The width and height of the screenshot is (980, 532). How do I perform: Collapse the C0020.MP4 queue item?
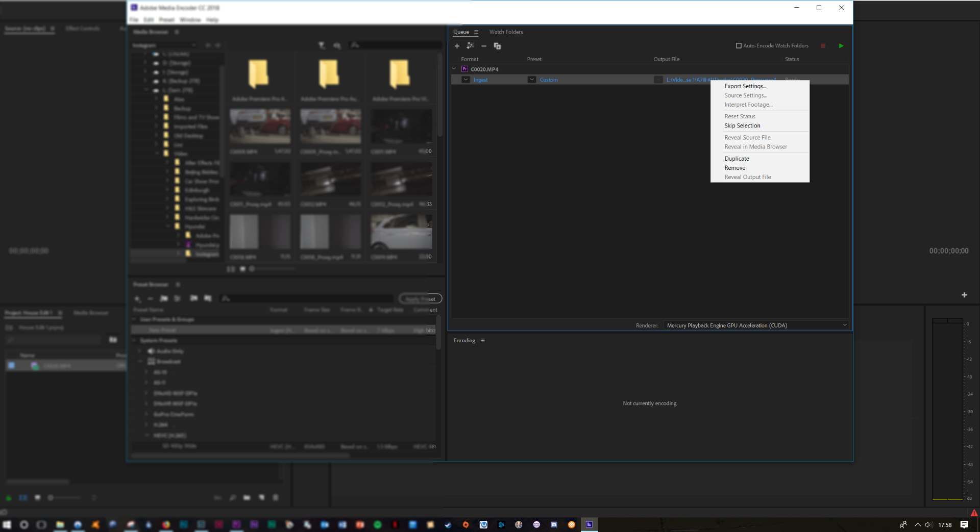pos(454,69)
